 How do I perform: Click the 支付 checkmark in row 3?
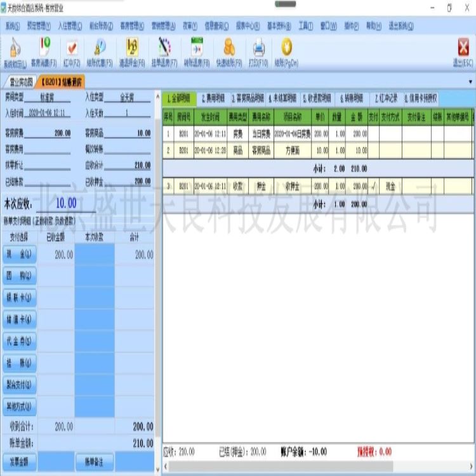coord(373,186)
